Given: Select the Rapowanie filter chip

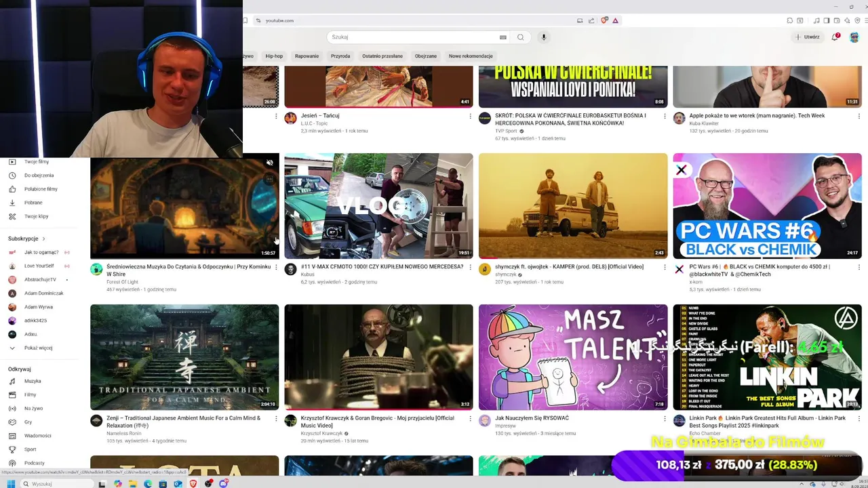Looking at the screenshot, I should [307, 56].
